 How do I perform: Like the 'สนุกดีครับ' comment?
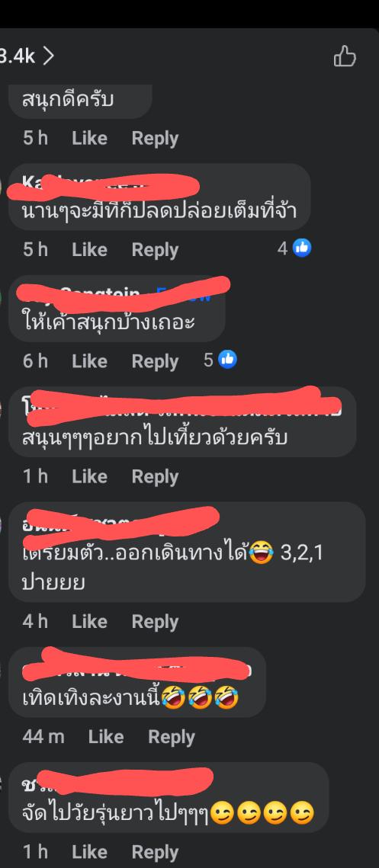point(89,139)
